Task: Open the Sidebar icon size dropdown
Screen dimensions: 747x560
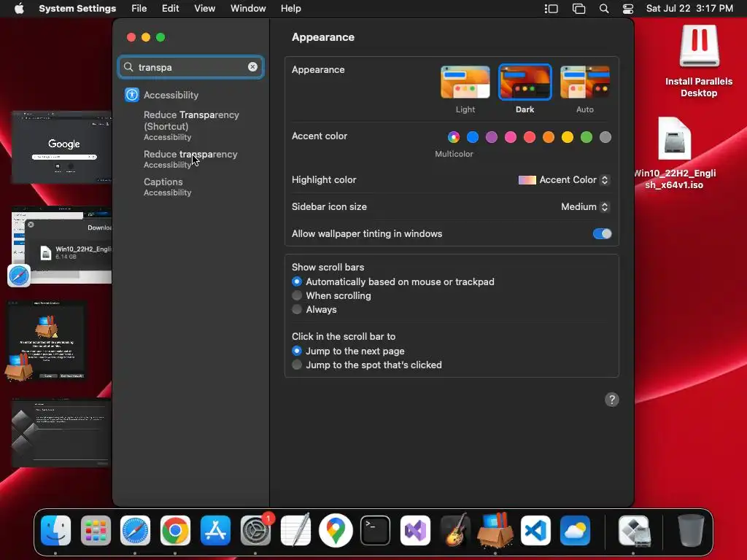Action: (586, 206)
